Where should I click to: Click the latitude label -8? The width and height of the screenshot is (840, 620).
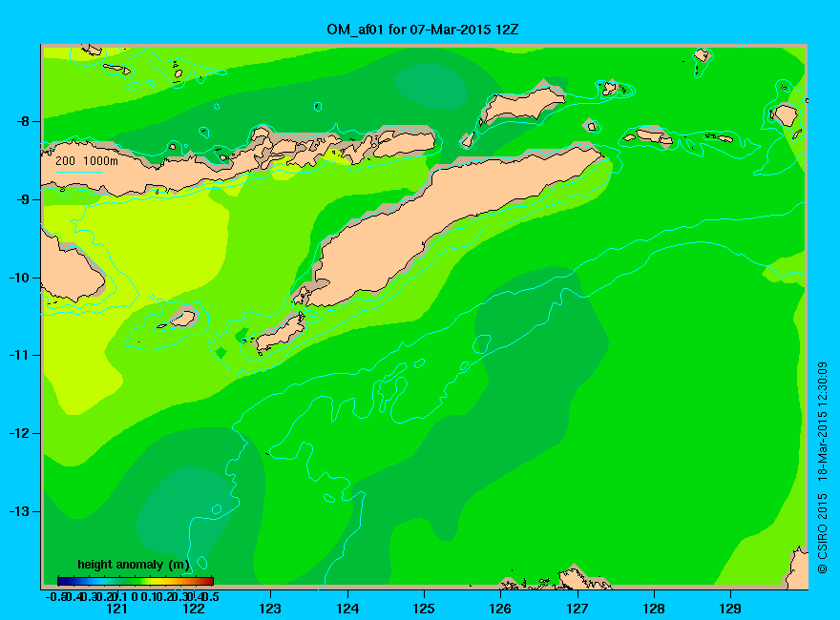click(x=23, y=121)
